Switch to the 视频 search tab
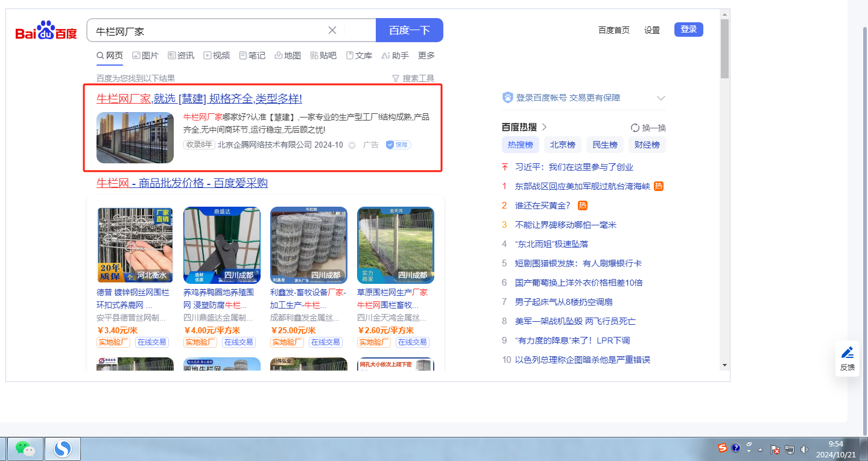 (217, 55)
